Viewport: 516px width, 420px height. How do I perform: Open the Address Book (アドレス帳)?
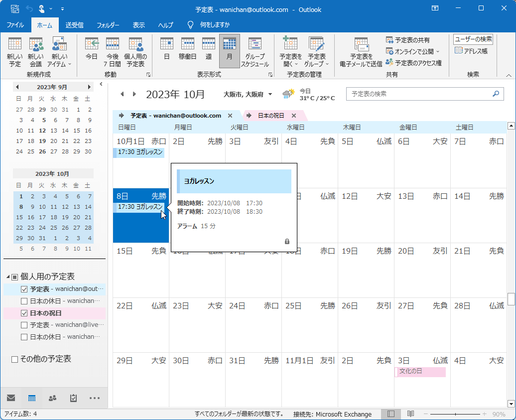[471, 51]
